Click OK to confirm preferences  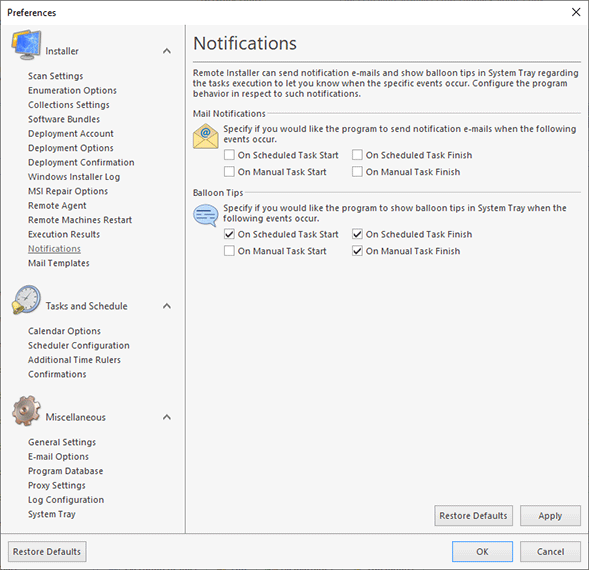(x=482, y=552)
